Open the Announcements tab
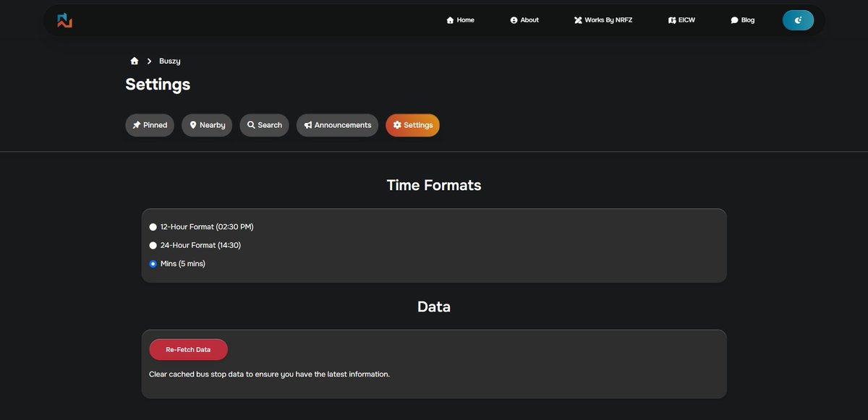 click(337, 125)
